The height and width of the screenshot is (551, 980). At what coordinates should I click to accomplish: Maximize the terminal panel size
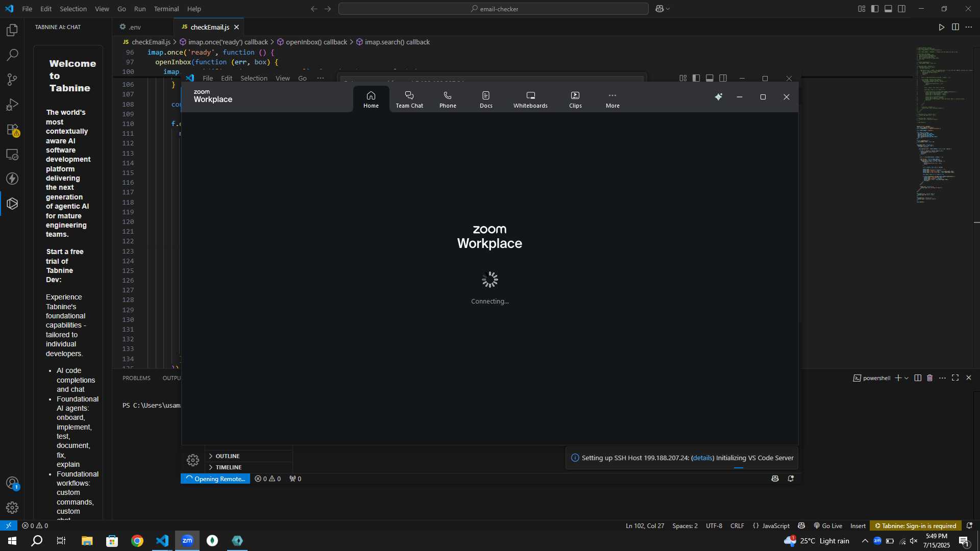(955, 378)
